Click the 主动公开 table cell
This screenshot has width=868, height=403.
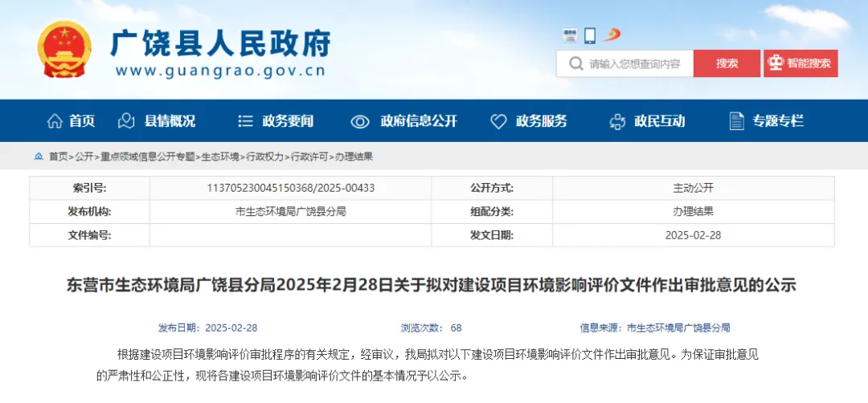pyautogui.click(x=694, y=188)
